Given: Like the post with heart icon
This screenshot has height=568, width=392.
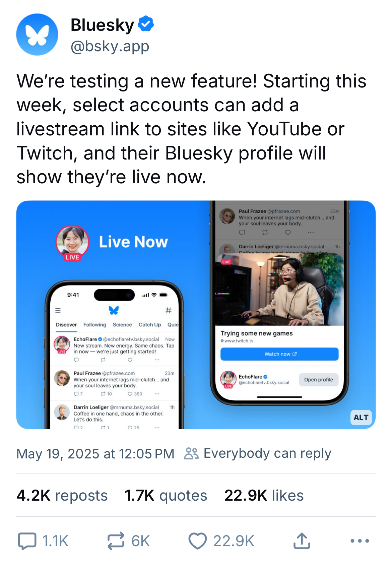Looking at the screenshot, I should (198, 541).
